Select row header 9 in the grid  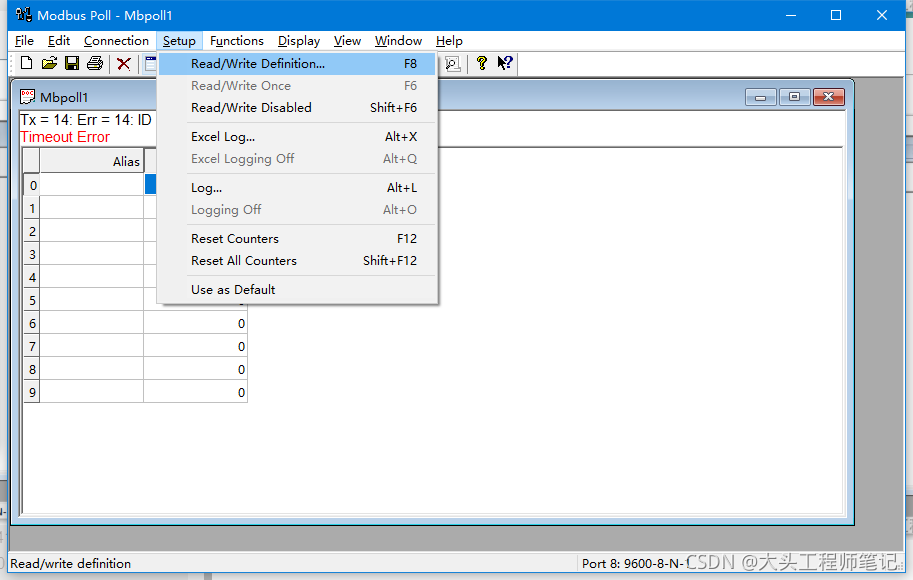pyautogui.click(x=32, y=392)
